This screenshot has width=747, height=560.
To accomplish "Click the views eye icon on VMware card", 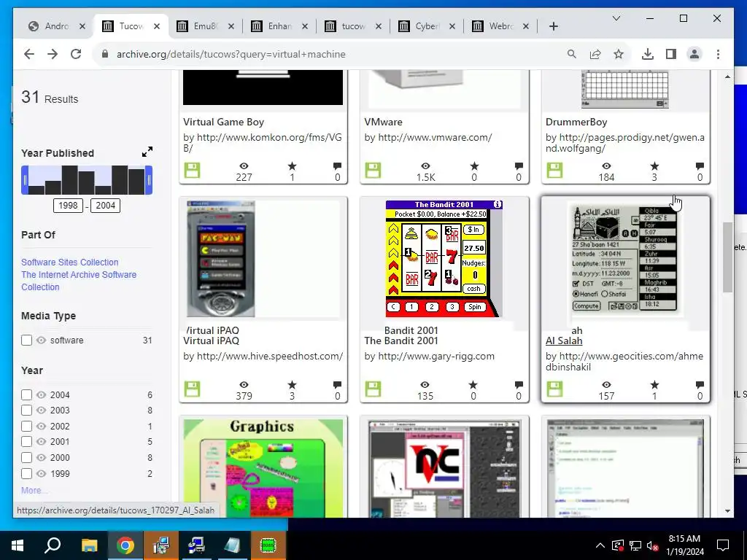I will [x=425, y=166].
